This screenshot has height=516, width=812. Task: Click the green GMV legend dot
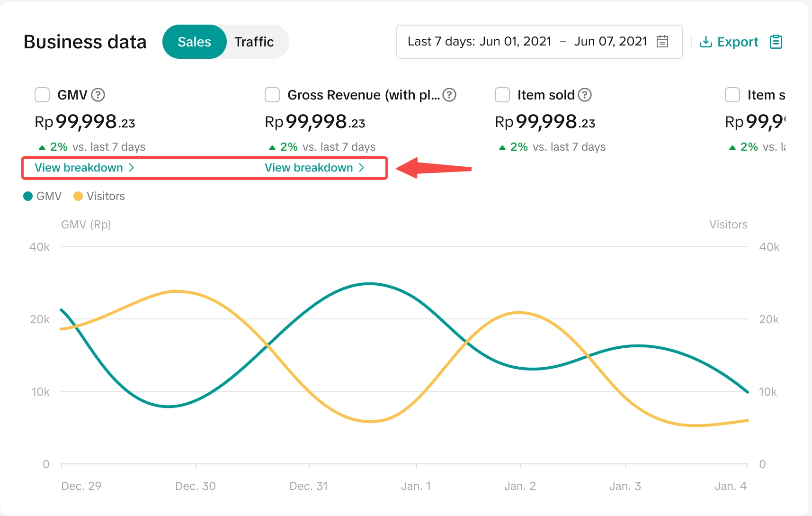pos(28,196)
